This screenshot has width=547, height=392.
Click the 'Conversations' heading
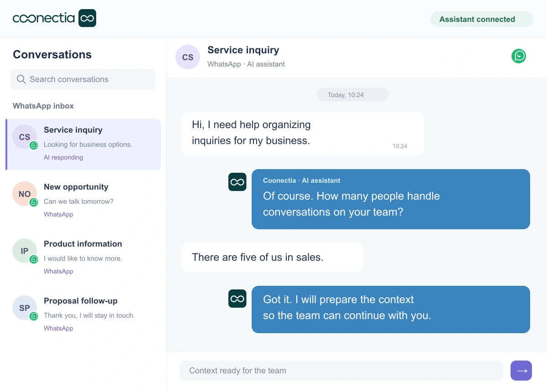[x=52, y=55]
